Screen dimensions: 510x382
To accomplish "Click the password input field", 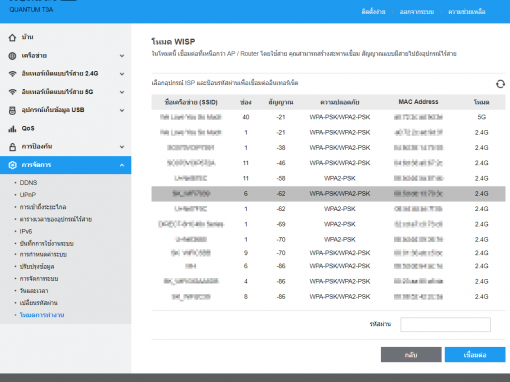I will pyautogui.click(x=445, y=324).
